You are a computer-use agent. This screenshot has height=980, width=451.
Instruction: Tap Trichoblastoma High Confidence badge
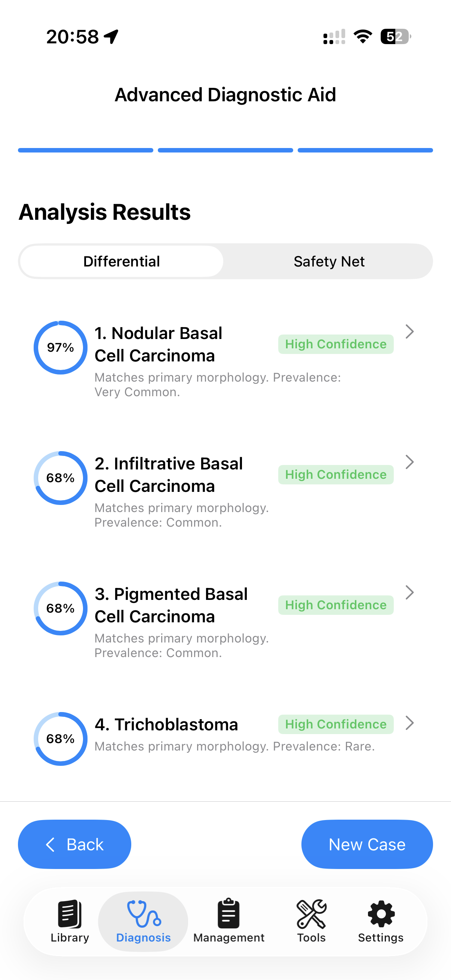tap(336, 724)
